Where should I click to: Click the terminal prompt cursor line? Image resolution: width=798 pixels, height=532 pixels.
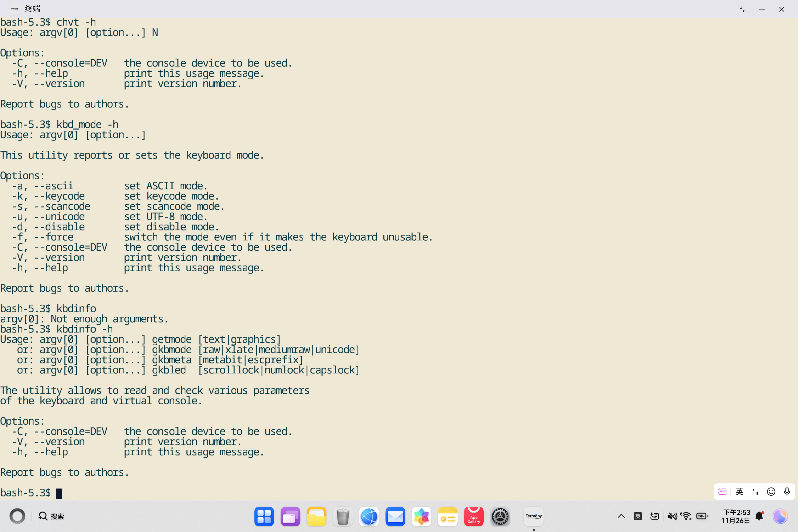pyautogui.click(x=59, y=493)
